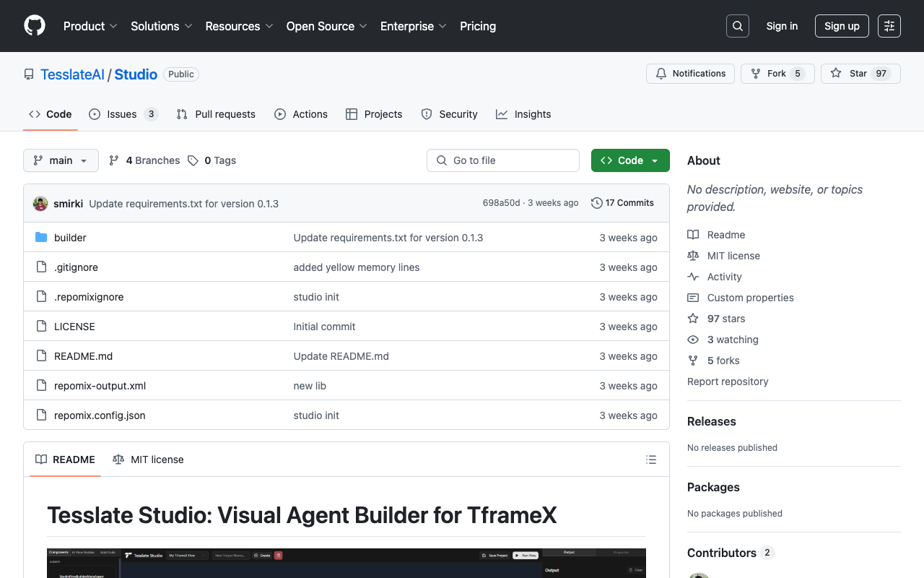The image size is (924, 578).
Task: Open the search icon in header
Action: click(x=737, y=26)
